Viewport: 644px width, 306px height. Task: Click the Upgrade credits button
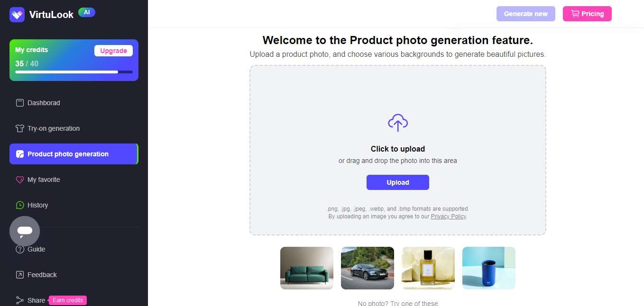113,51
